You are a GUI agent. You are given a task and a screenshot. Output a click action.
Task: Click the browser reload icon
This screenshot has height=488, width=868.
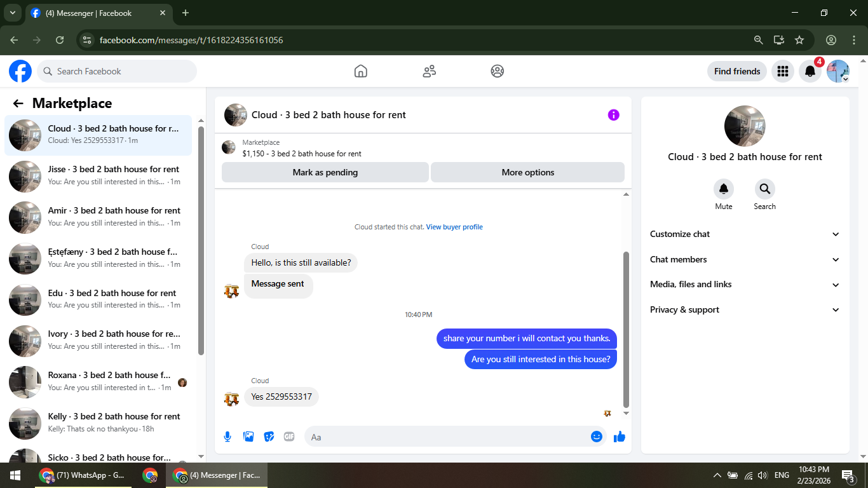[x=60, y=40]
